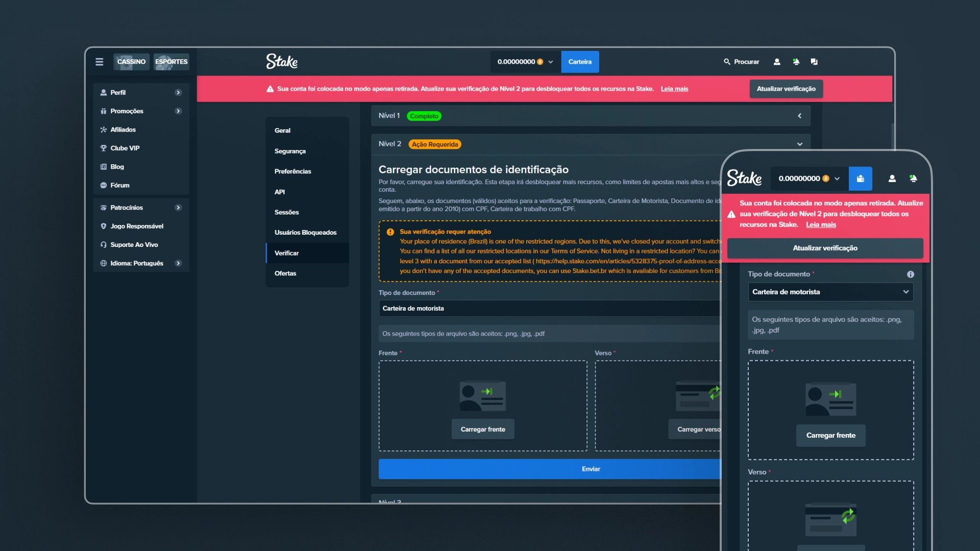This screenshot has height=551, width=980.
Task: Open the mobile user profile icon
Action: [892, 179]
